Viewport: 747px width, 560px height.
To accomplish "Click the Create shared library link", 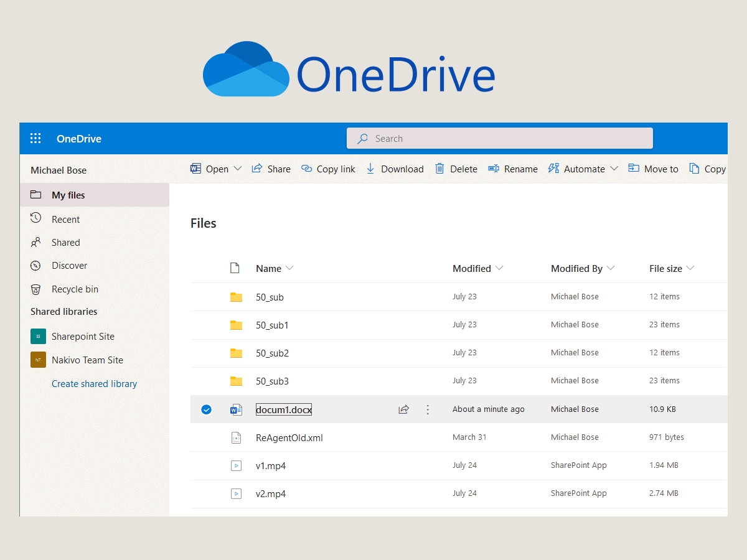I will tap(94, 384).
